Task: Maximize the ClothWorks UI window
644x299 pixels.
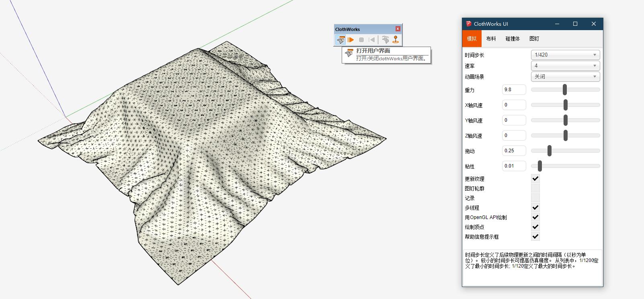Action: [575, 24]
